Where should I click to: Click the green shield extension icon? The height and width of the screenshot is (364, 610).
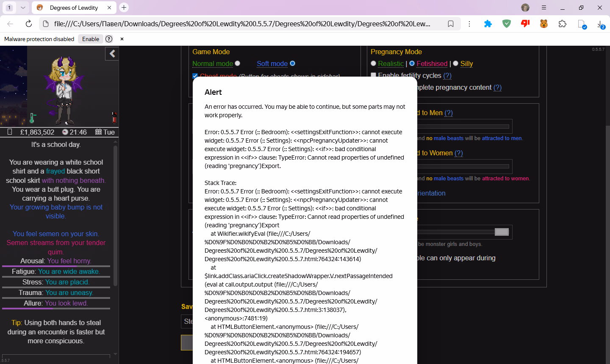[507, 24]
